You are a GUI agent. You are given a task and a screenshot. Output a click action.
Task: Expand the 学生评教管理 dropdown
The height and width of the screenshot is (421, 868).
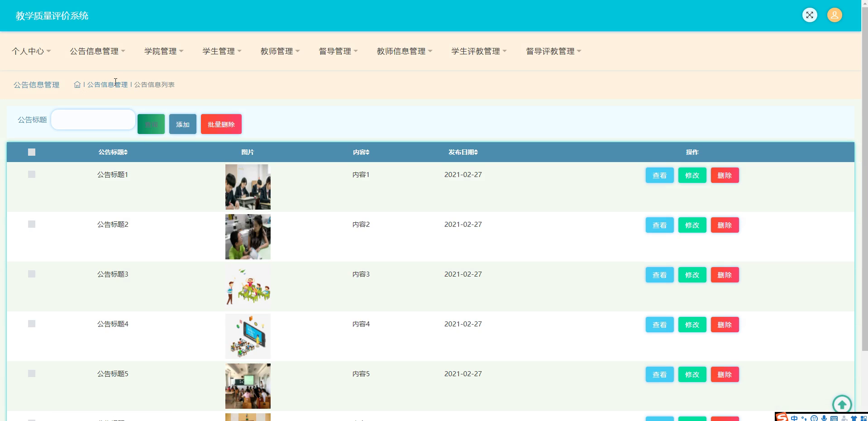[x=479, y=51]
